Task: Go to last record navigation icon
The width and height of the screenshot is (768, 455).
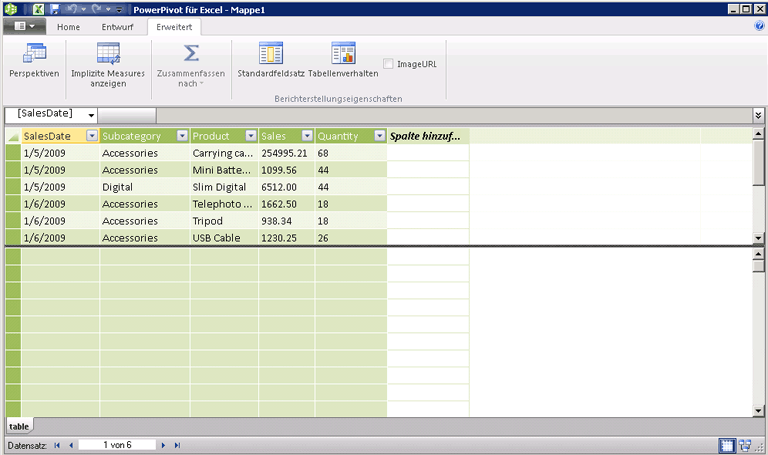Action: pyautogui.click(x=177, y=445)
